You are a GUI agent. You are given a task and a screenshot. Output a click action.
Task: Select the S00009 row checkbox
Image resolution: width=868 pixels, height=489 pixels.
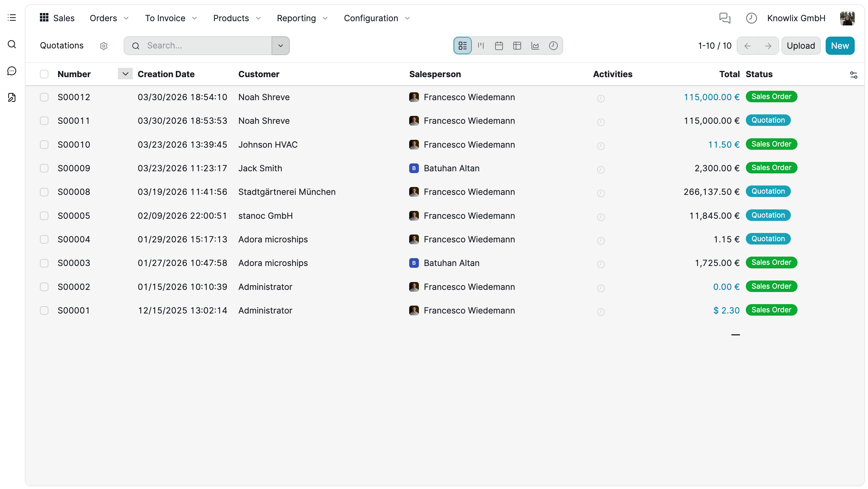click(44, 168)
